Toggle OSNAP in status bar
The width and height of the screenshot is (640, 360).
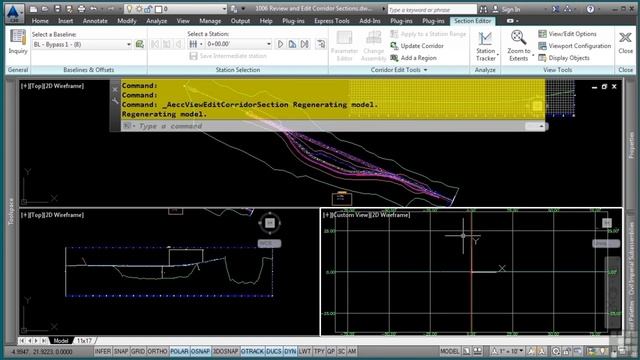pos(200,351)
